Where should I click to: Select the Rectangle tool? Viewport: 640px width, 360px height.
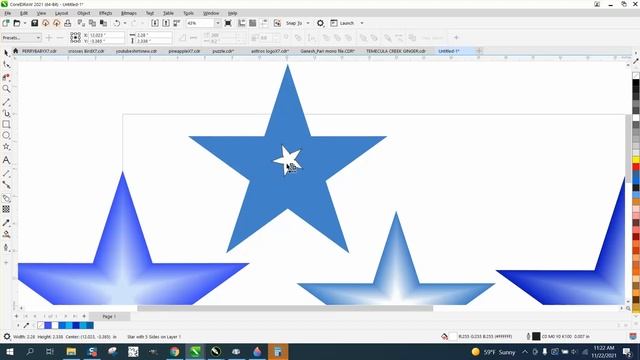tap(6, 124)
